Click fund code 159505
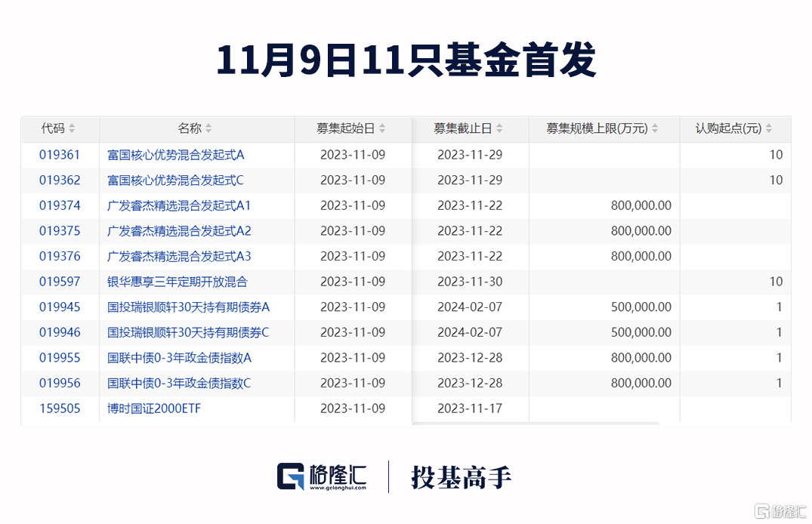The height and width of the screenshot is (524, 812). coord(60,408)
